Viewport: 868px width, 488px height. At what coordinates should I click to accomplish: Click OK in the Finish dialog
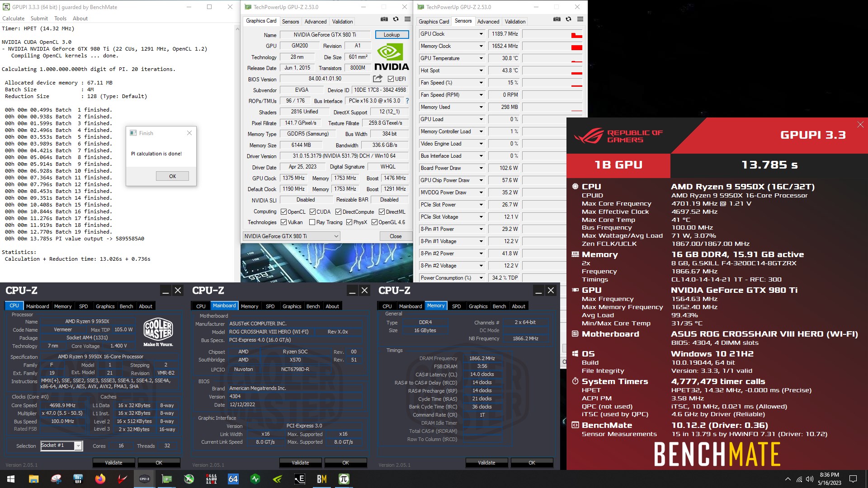[172, 176]
